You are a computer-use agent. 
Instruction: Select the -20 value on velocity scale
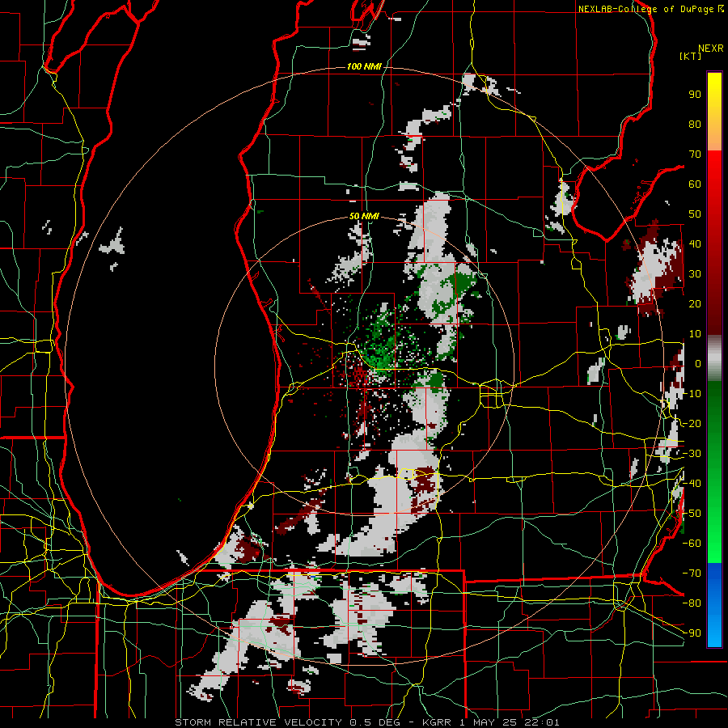tap(692, 423)
